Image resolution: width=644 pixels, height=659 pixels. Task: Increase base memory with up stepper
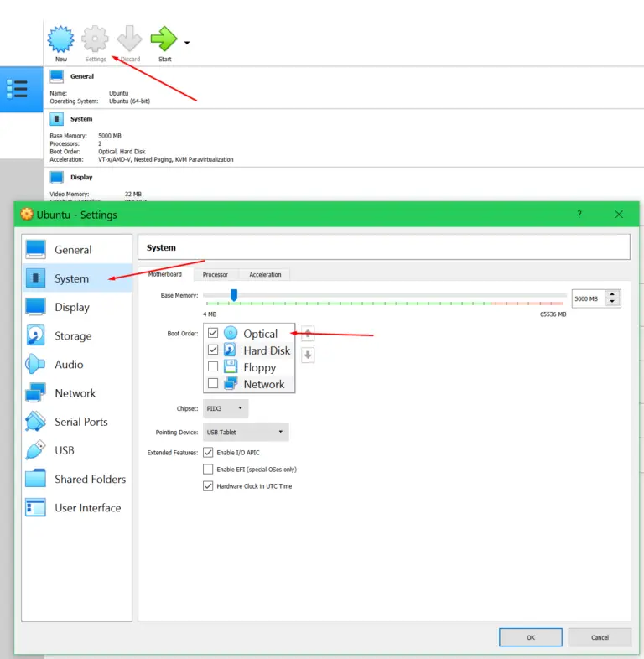(x=612, y=294)
